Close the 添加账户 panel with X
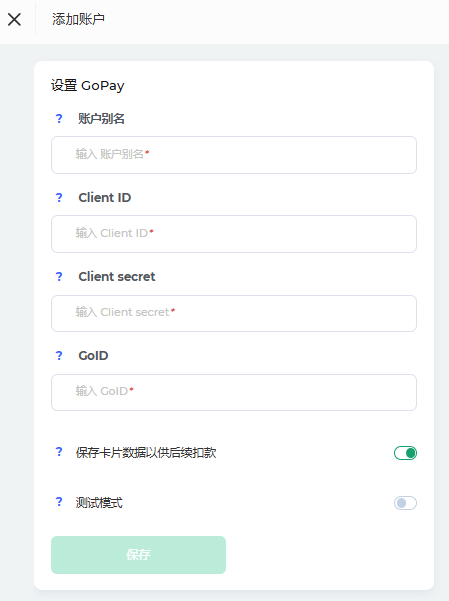This screenshot has width=449, height=601. tap(15, 19)
